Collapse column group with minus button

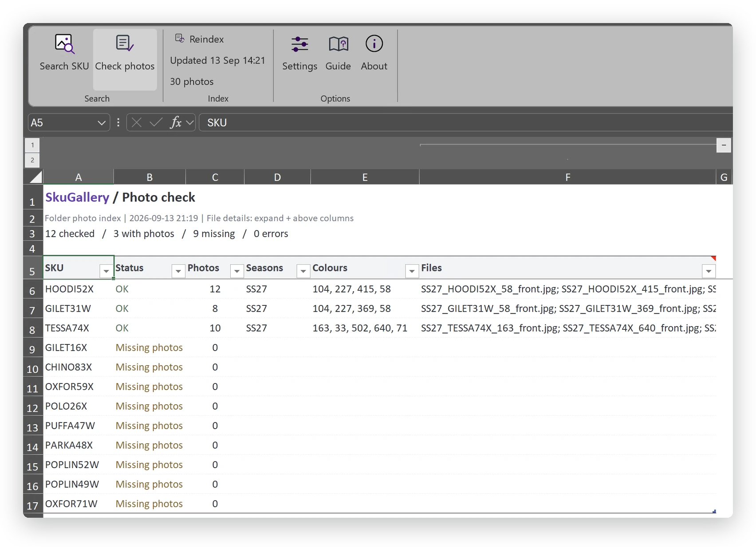tap(724, 145)
